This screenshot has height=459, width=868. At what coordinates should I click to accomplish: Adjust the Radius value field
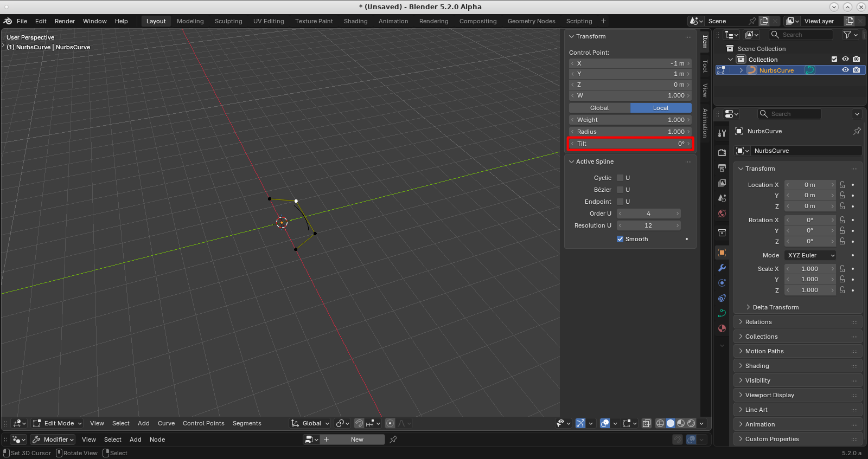pos(630,132)
